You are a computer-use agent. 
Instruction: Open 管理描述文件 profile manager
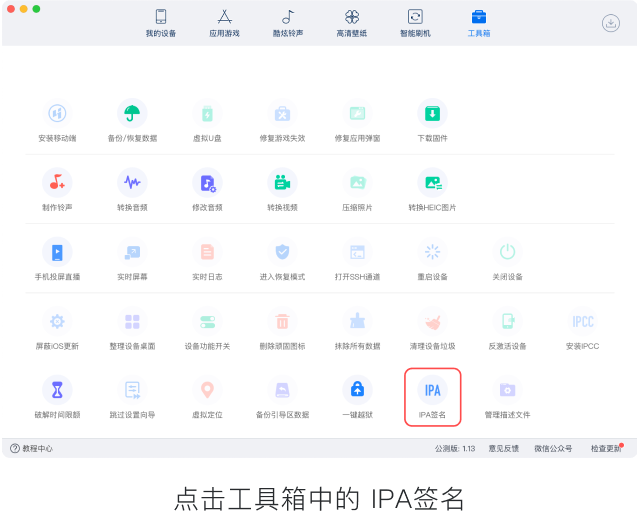tap(507, 390)
